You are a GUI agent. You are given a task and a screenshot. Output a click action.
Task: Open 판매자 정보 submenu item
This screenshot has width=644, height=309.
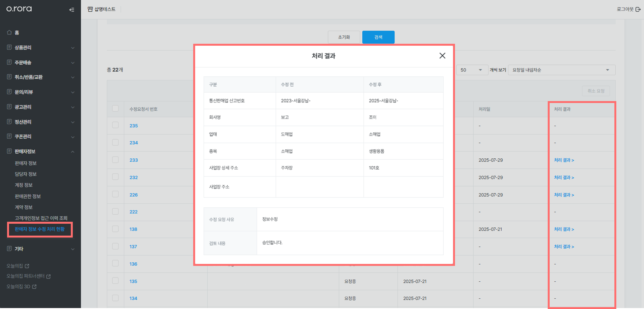pyautogui.click(x=26, y=163)
